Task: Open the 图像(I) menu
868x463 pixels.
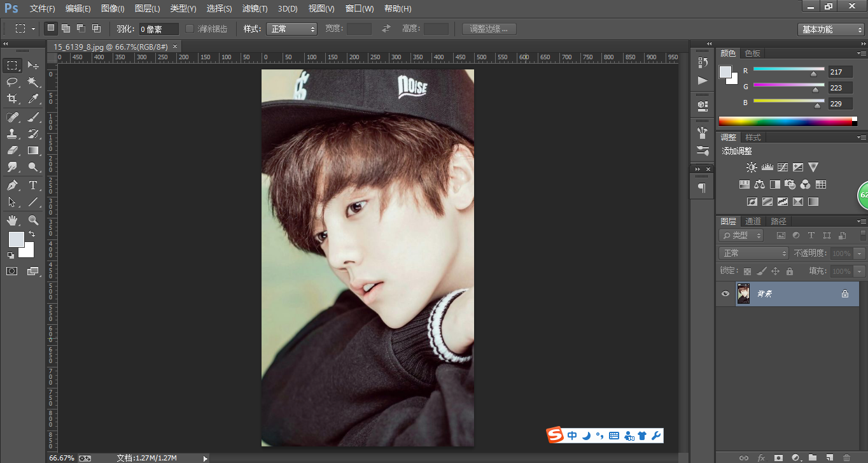Action: point(113,9)
